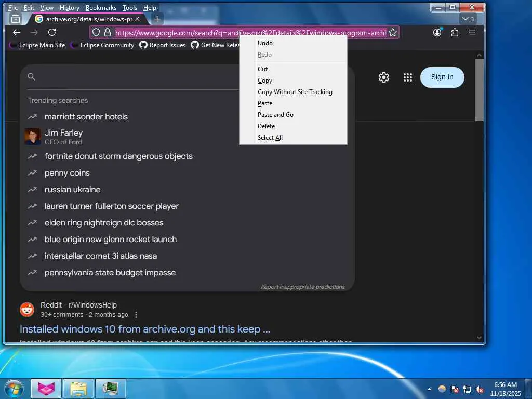Choose Select All in context menu
Image resolution: width=532 pixels, height=399 pixels.
[293, 138]
